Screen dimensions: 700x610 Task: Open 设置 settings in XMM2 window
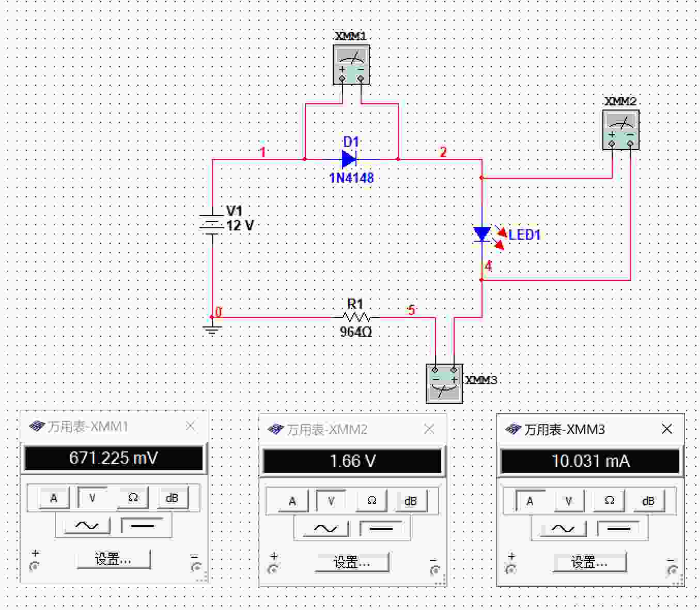tap(352, 562)
